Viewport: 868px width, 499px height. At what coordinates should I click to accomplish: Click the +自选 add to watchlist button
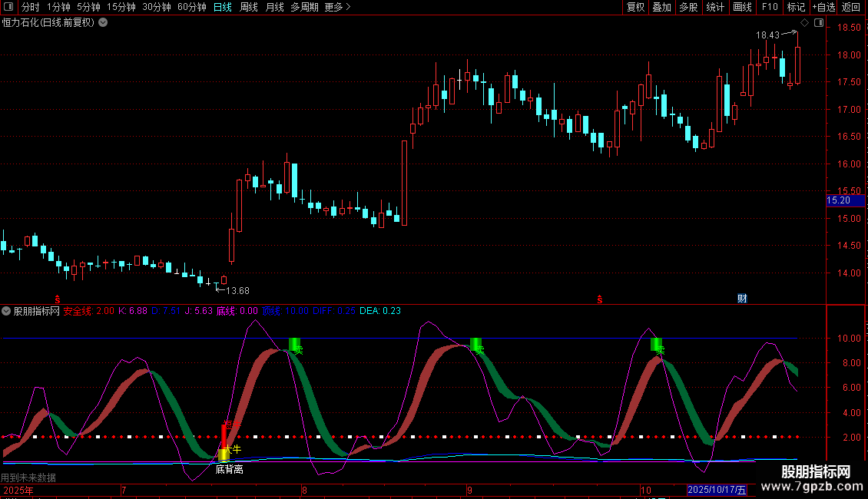[823, 7]
